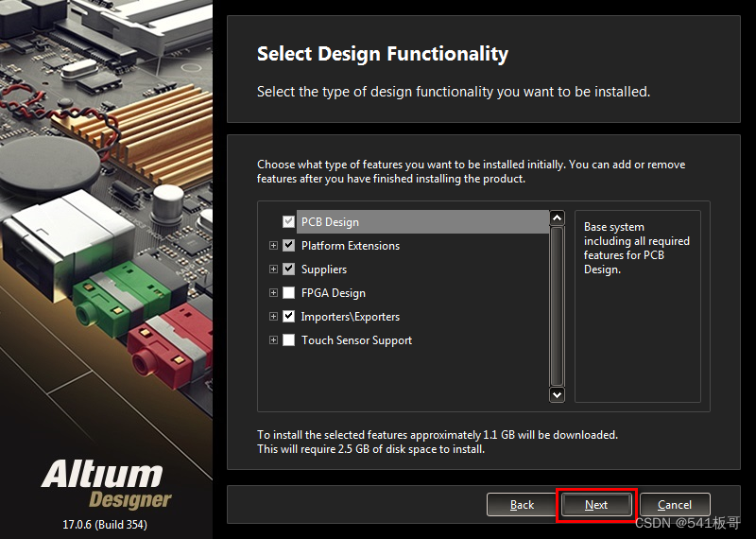
Task: Disable the Suppliers checkbox
Action: (x=289, y=269)
